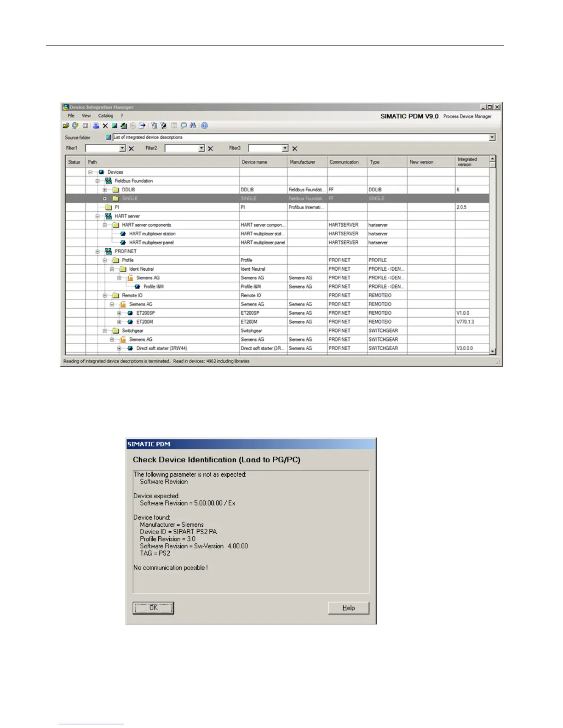This screenshot has height=728, width=563.
Task: Clear Filter2 with its X icon
Action: [x=211, y=148]
